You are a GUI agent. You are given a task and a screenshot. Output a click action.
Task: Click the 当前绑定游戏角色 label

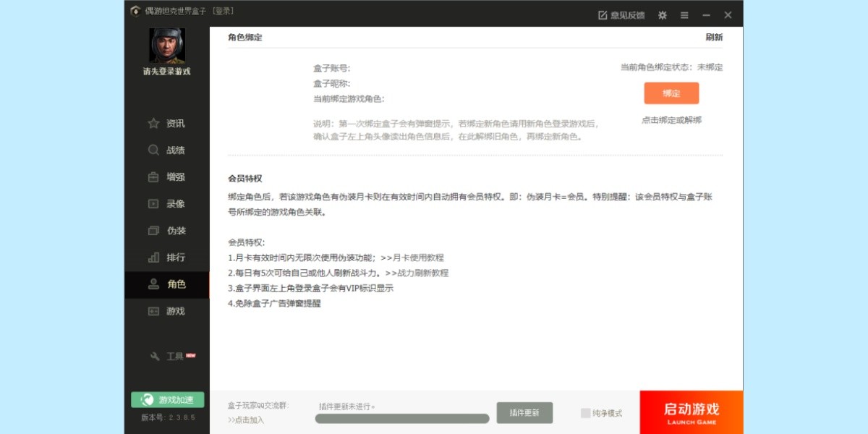(349, 98)
